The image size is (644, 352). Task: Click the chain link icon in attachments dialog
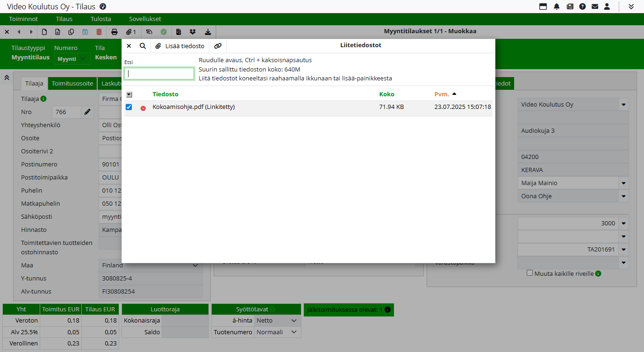click(218, 46)
